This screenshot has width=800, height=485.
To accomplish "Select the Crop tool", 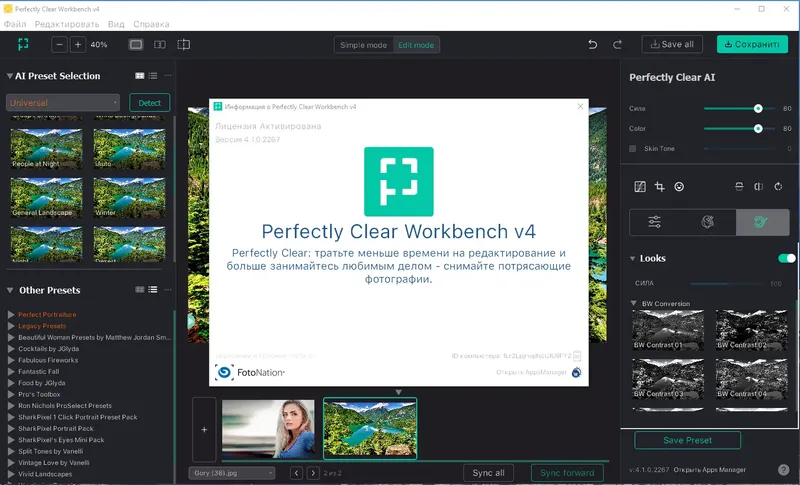I will coord(659,187).
